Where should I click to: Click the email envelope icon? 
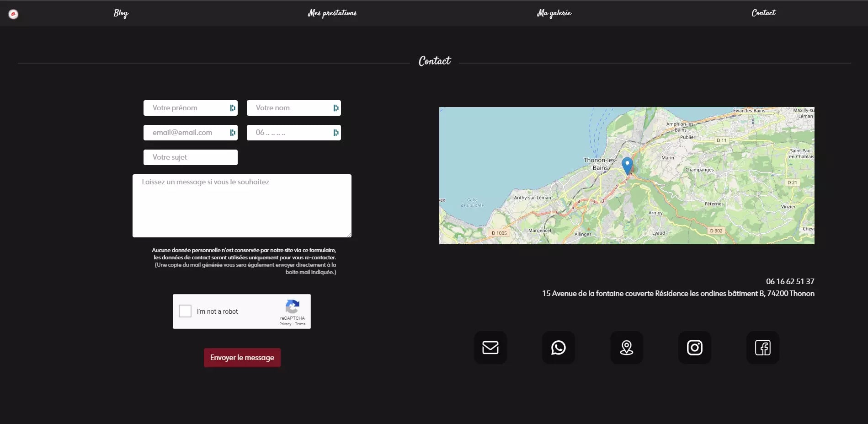coord(490,348)
